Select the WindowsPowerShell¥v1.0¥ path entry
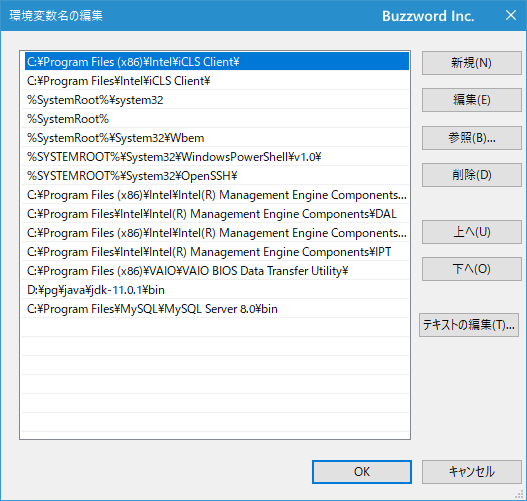 [x=215, y=157]
